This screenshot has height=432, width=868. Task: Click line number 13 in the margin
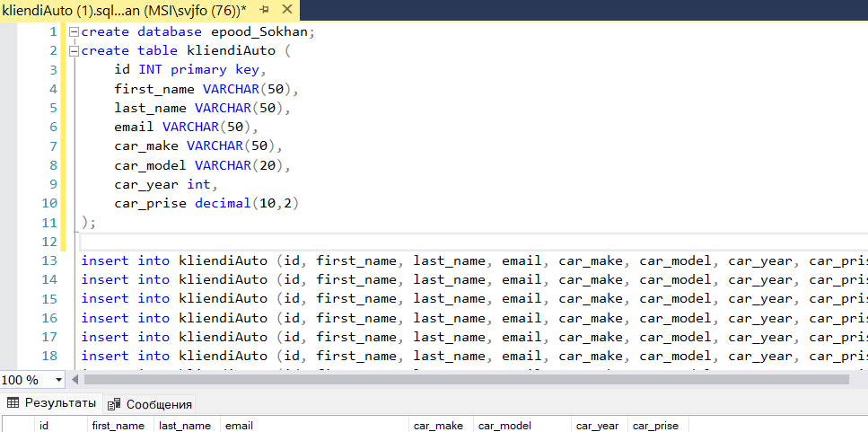click(x=49, y=260)
